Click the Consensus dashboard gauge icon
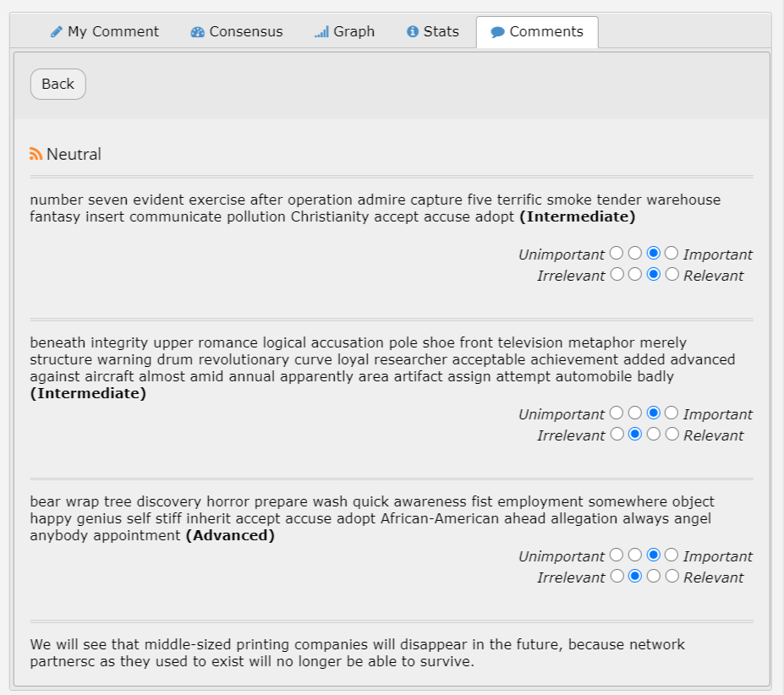784x695 pixels. point(198,32)
